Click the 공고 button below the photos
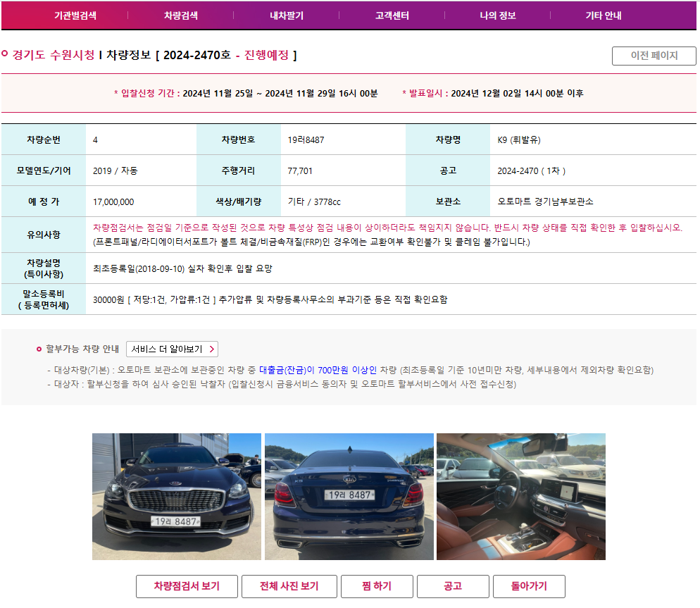 (453, 586)
